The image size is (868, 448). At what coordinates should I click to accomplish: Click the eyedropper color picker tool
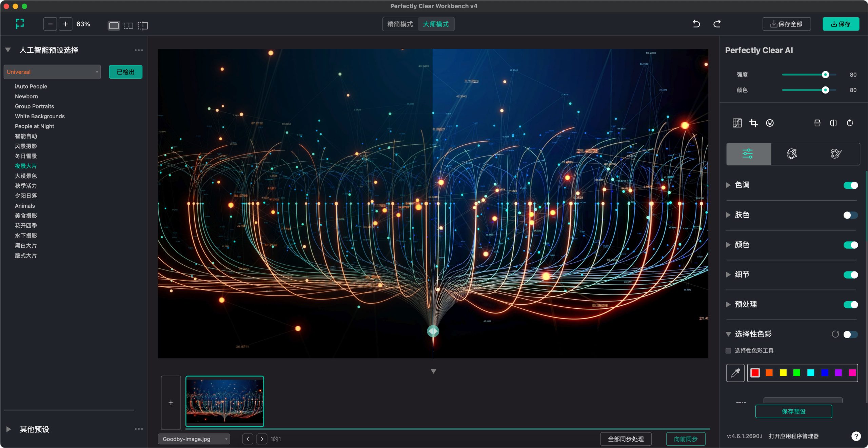[735, 373]
